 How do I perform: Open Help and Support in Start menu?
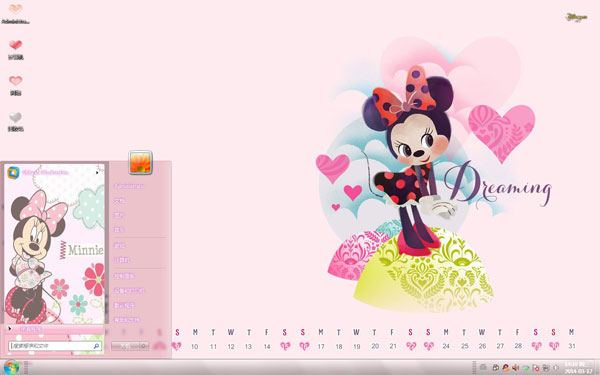(127, 320)
